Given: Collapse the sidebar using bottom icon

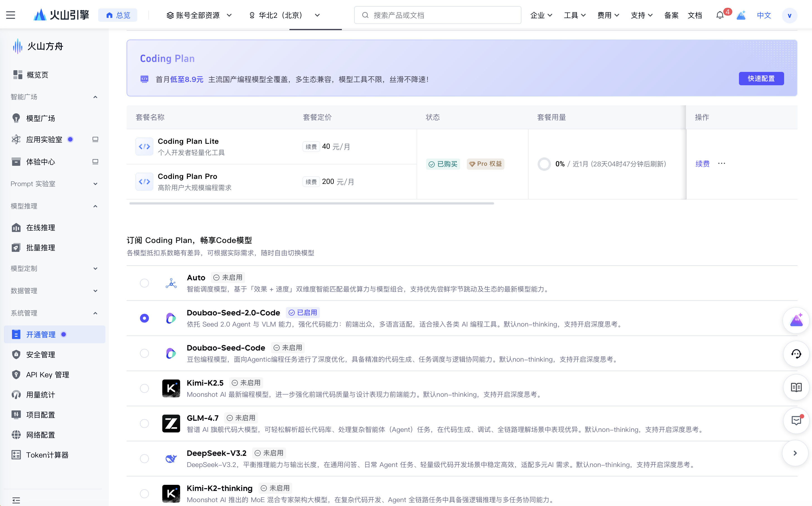Looking at the screenshot, I should pos(16,500).
